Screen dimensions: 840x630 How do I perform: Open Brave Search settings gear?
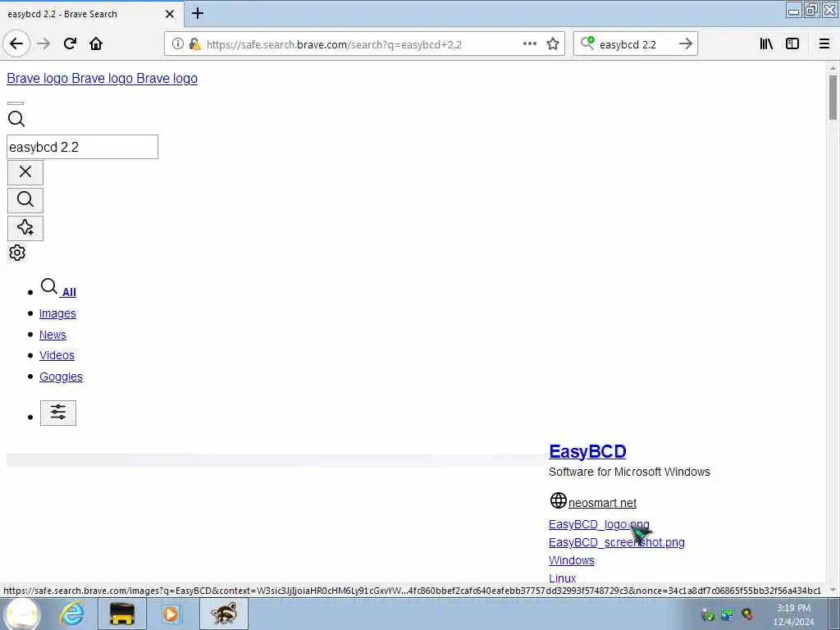coord(17,253)
